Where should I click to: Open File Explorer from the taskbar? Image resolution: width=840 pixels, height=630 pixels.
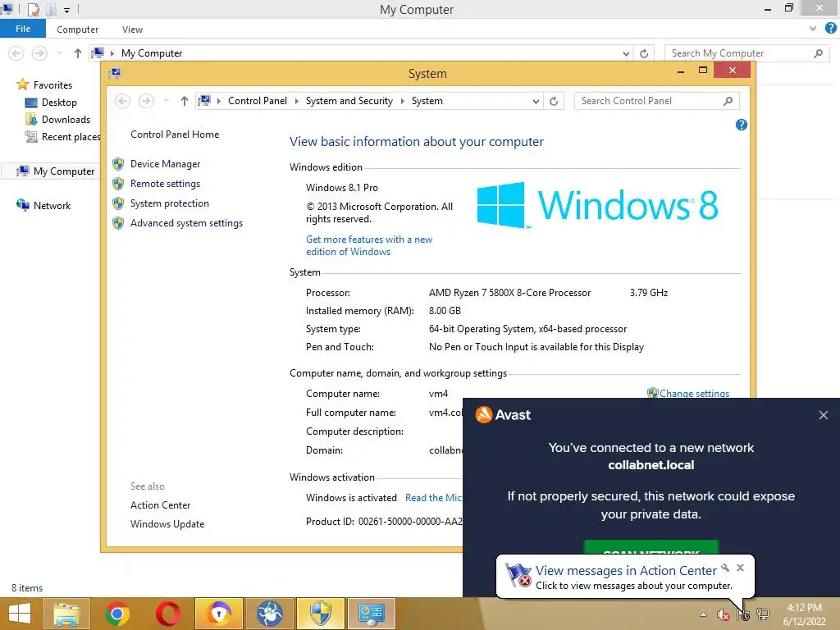tap(66, 614)
